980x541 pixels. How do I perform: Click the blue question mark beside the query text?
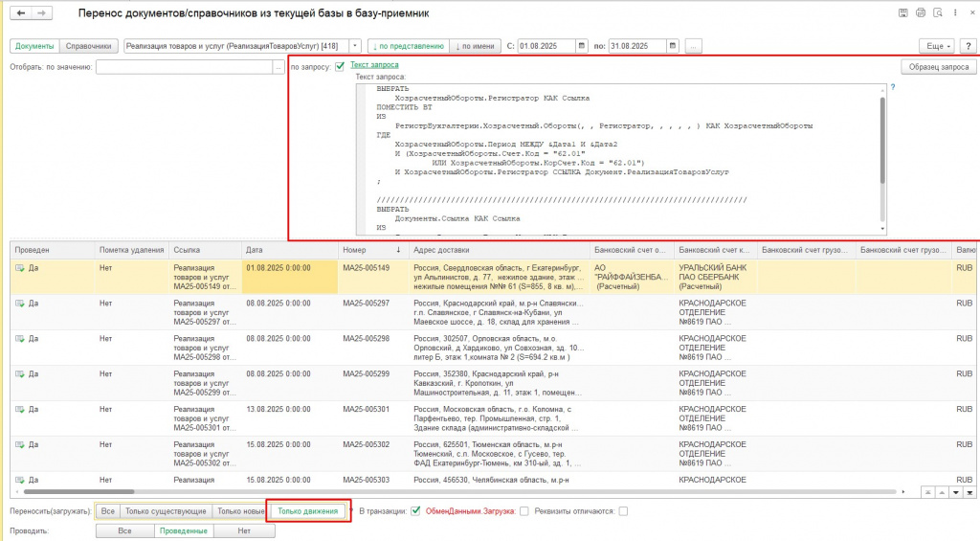[x=893, y=87]
